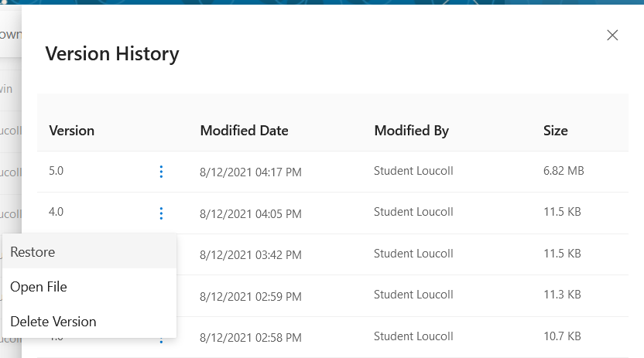Viewport: 644px width, 358px height.
Task: Open the options menu for version 4.0
Action: [161, 213]
